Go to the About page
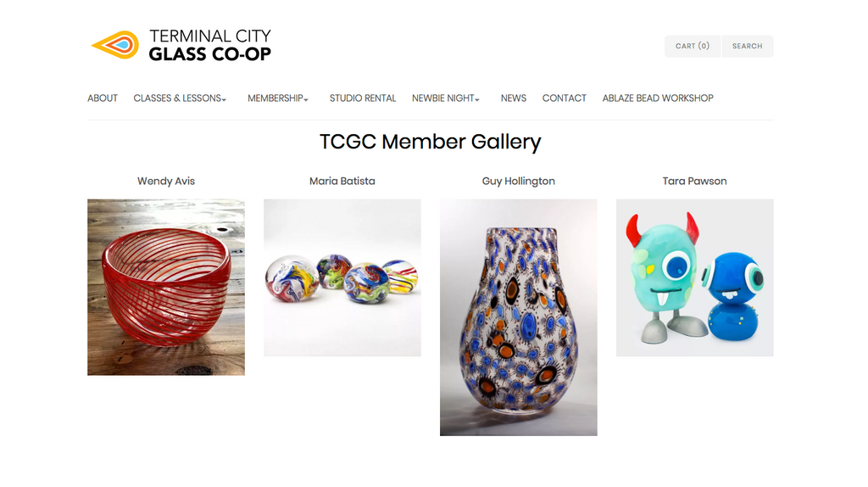The height and width of the screenshot is (487, 868). (103, 98)
